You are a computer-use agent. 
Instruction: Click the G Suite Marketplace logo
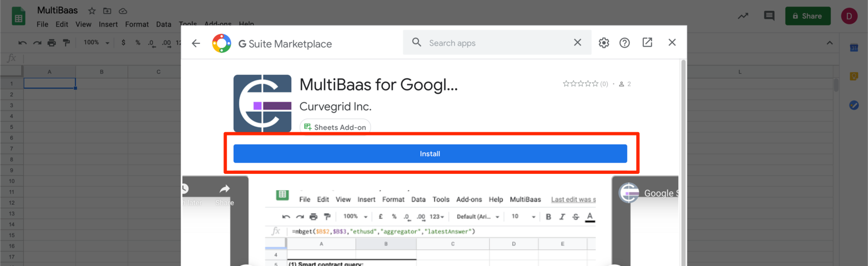221,43
